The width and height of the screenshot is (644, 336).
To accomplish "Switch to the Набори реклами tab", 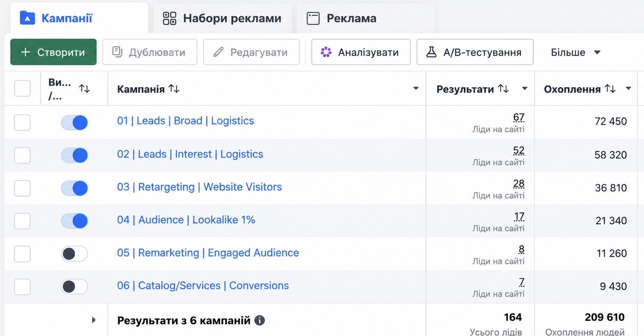I will [x=222, y=18].
